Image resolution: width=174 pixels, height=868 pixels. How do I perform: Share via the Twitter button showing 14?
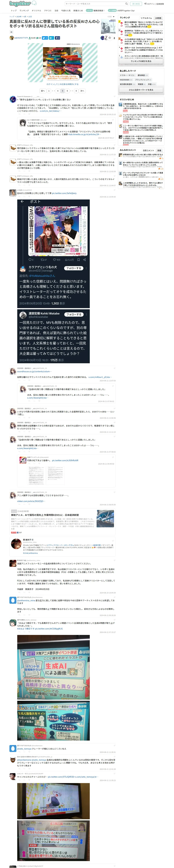[45, 38]
